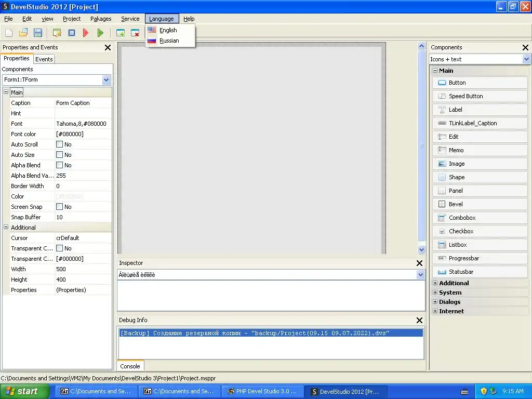The width and height of the screenshot is (532, 399).
Task: Expand the Dialogs components category
Action: coord(435,301)
